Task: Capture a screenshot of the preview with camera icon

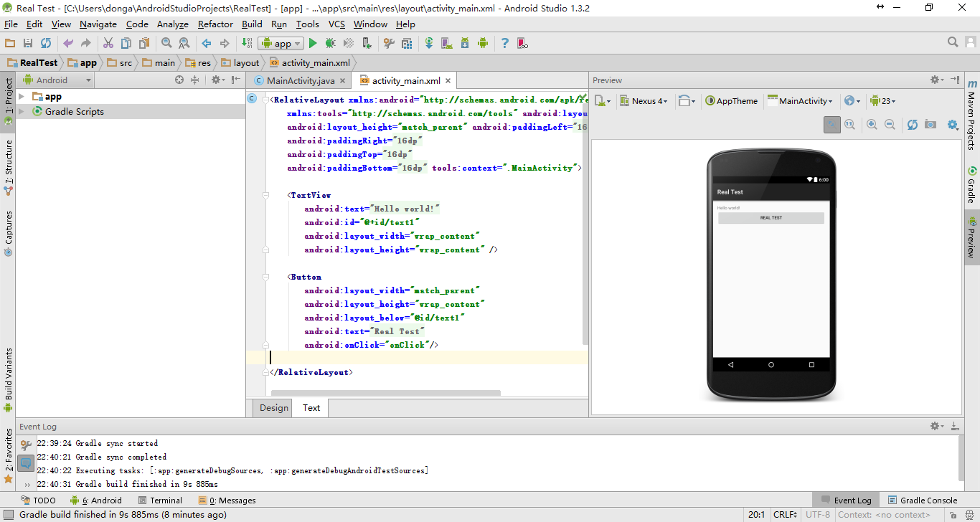Action: [930, 125]
